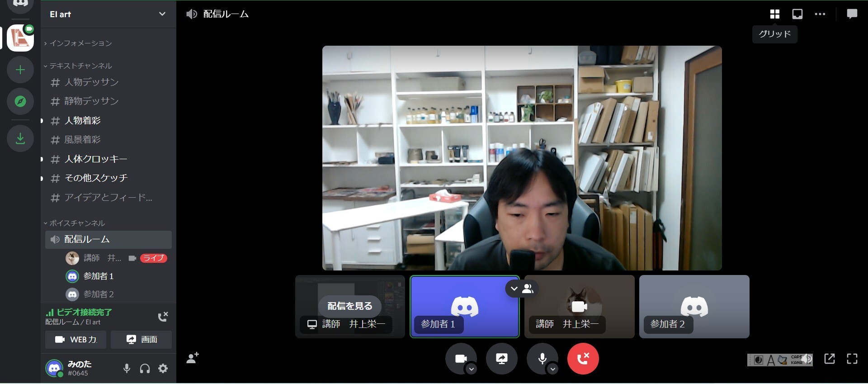Screen dimensions: 868x384
Task: Open the chat panel icon
Action: tap(852, 14)
